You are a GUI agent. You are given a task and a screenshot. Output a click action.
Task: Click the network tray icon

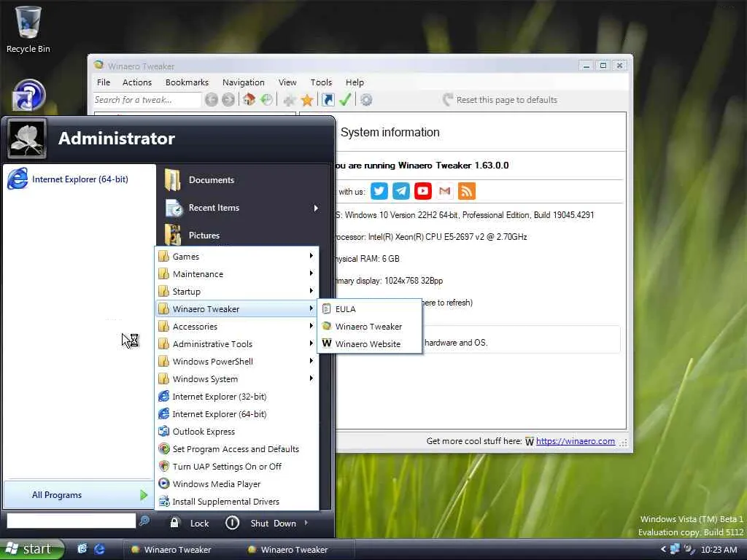tap(675, 549)
